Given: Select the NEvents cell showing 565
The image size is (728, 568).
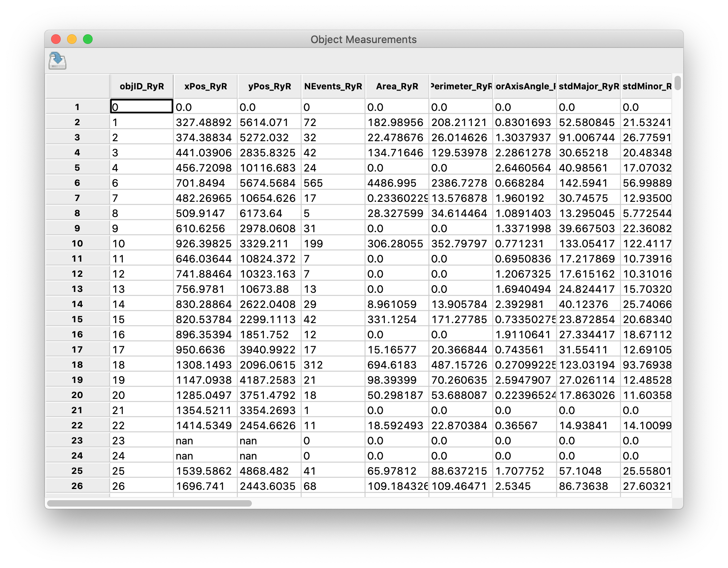Looking at the screenshot, I should click(x=333, y=183).
